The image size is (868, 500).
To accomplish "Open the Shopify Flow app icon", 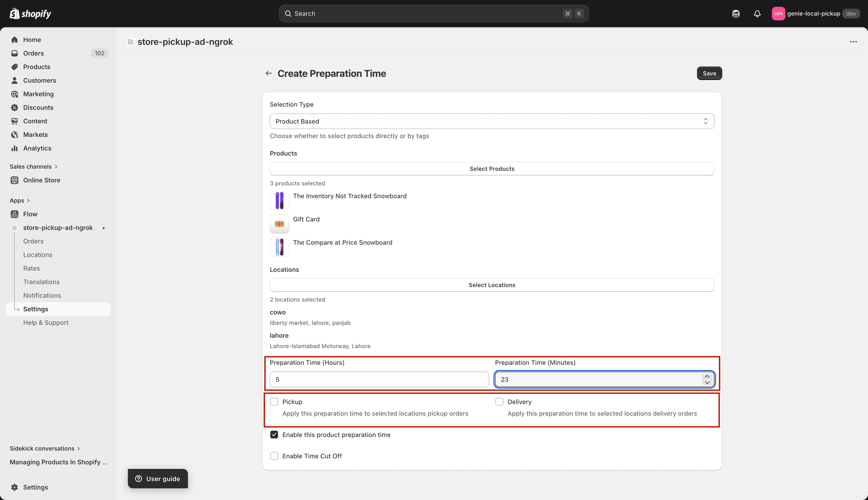I will (14, 214).
